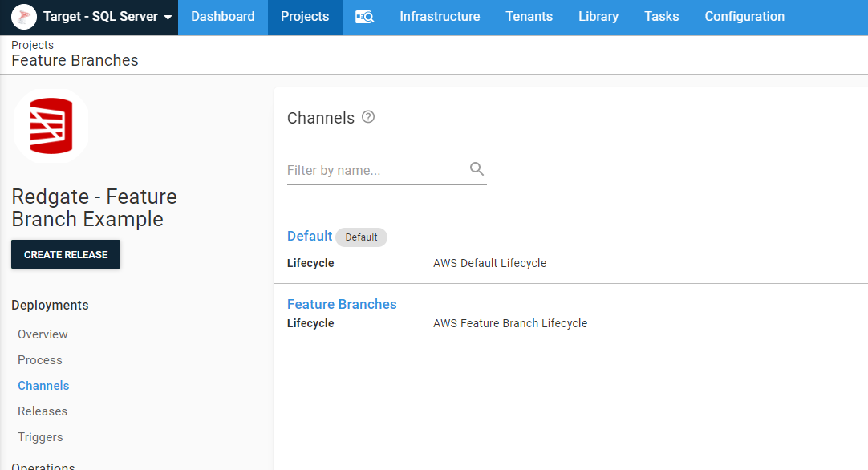Open Triggers from the sidebar
This screenshot has height=470, width=868.
coord(40,437)
